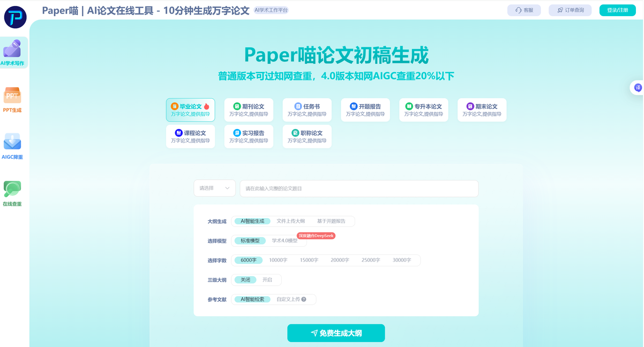Click the 任务书 document icon
Image resolution: width=644 pixels, height=347 pixels.
click(x=298, y=106)
